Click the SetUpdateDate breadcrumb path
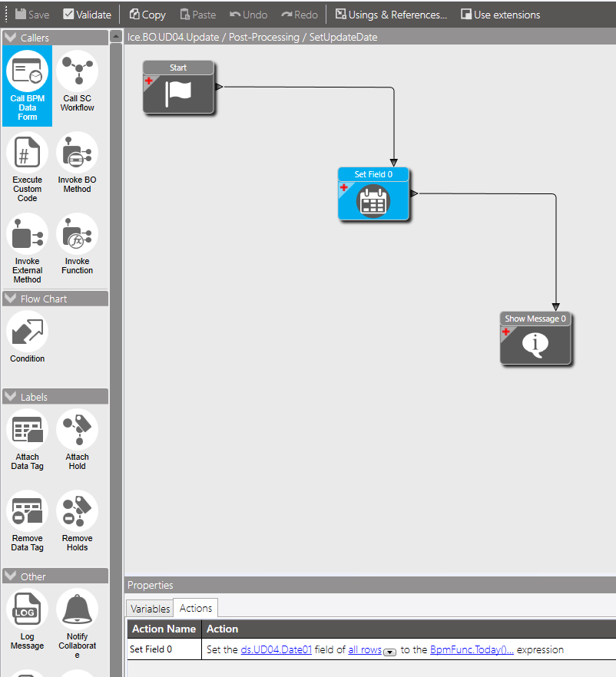The width and height of the screenshot is (616, 677). (x=343, y=37)
